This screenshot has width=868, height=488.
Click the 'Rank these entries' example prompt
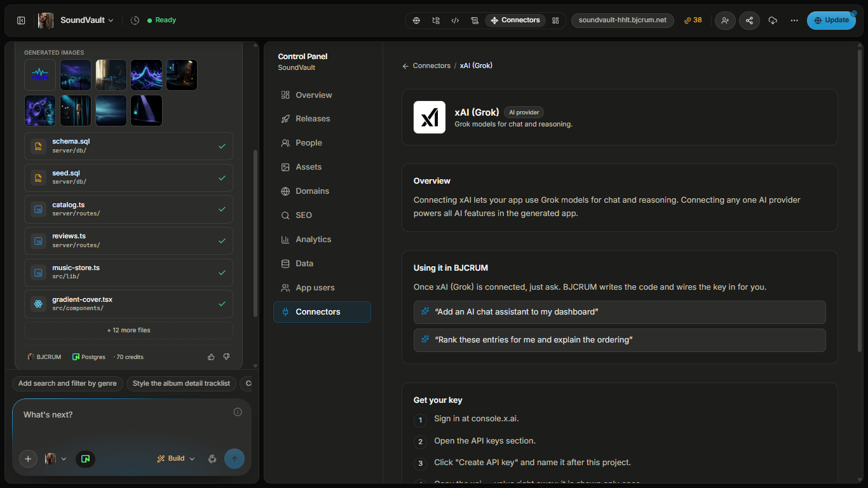[x=620, y=340]
